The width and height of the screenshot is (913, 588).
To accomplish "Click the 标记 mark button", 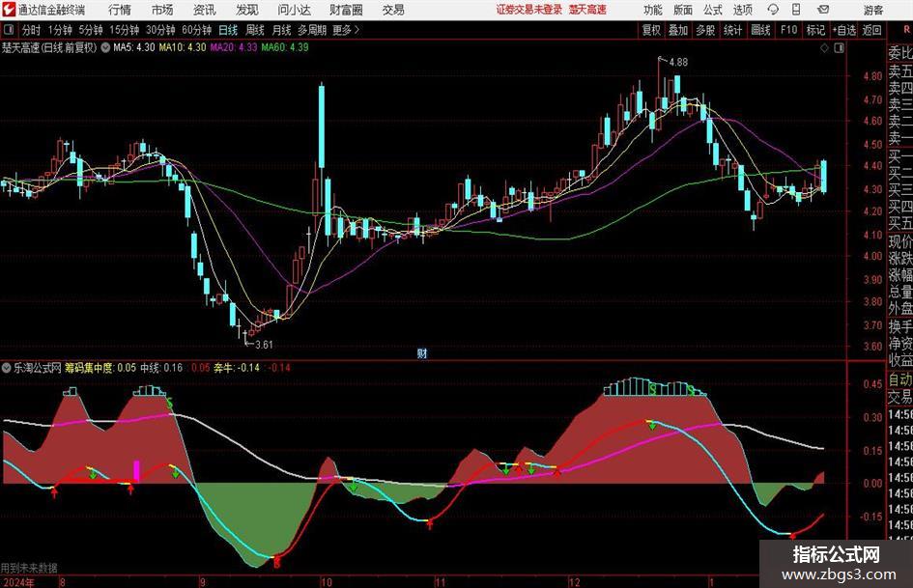I will (815, 30).
